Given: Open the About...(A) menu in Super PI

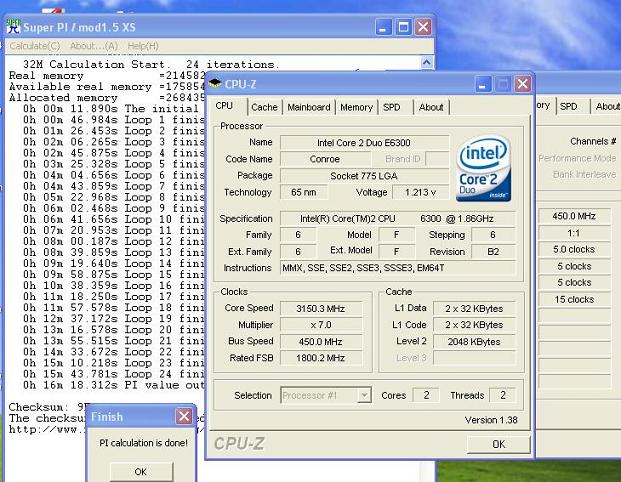Looking at the screenshot, I should [94, 46].
